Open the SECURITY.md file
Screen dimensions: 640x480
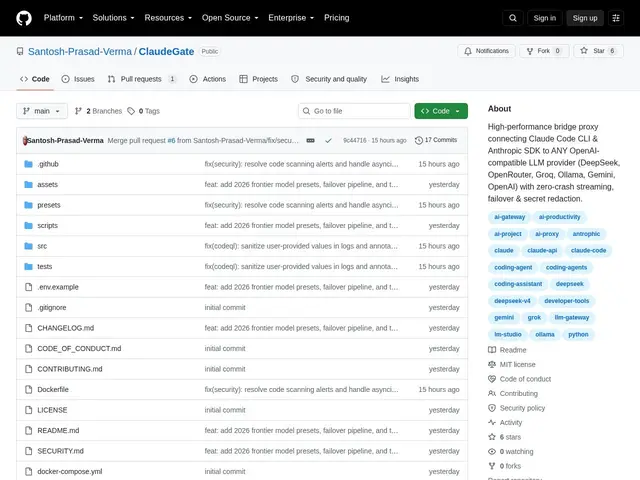60,451
